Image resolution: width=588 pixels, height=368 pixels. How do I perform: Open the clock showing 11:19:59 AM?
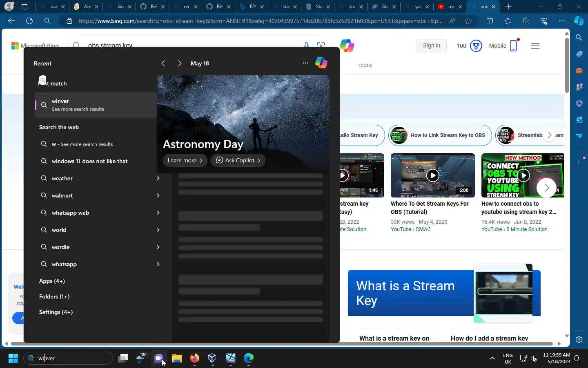pos(557,358)
